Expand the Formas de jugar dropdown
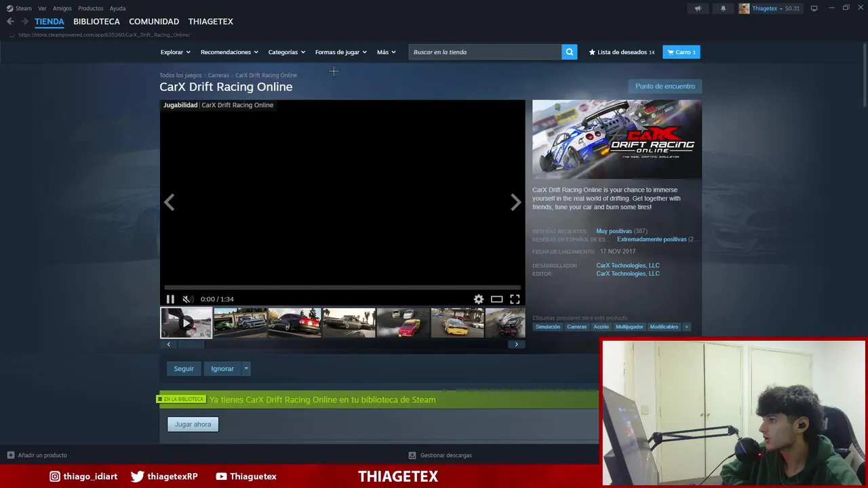Image resolution: width=868 pixels, height=488 pixels. tap(340, 52)
